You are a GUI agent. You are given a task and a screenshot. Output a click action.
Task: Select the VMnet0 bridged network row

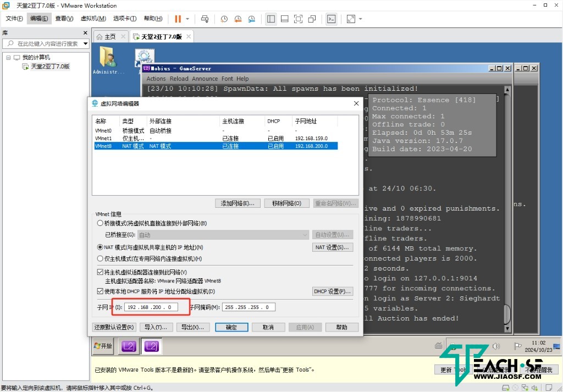coord(216,131)
